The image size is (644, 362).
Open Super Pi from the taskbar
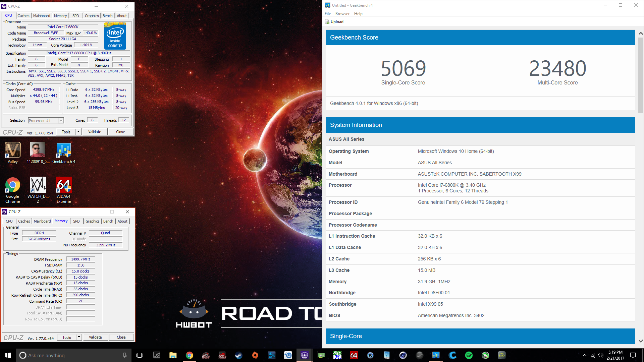pyautogui.click(x=337, y=355)
